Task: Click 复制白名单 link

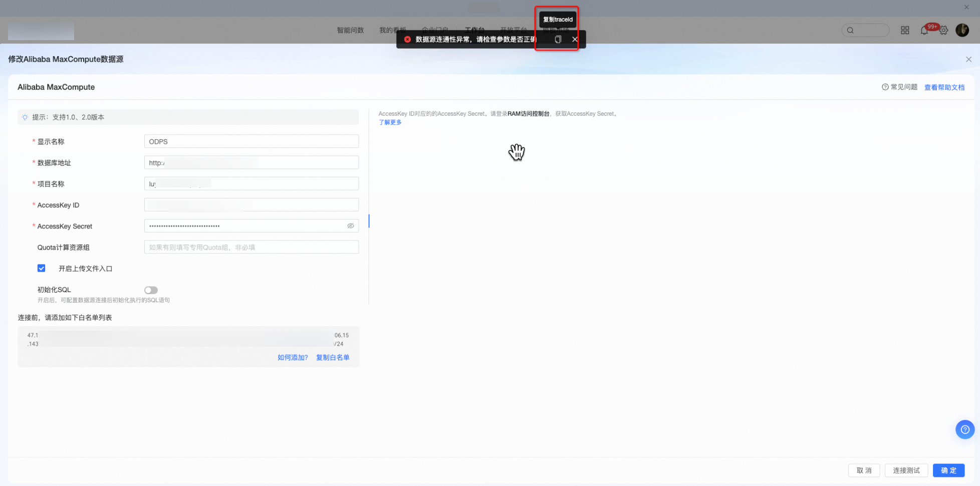Action: [x=333, y=357]
